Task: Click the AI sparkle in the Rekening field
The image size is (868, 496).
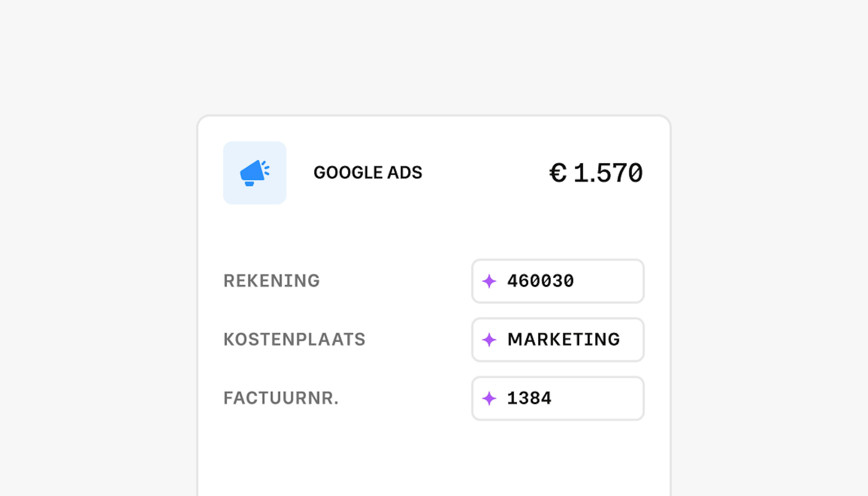Action: [490, 281]
